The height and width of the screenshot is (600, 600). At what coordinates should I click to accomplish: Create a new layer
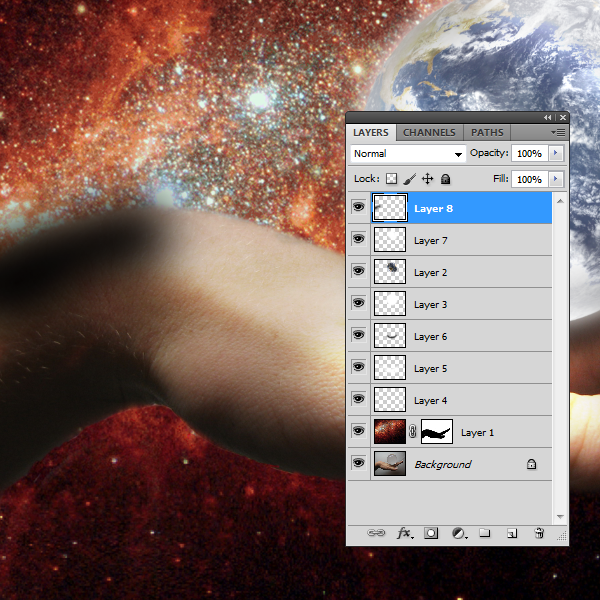pyautogui.click(x=512, y=533)
